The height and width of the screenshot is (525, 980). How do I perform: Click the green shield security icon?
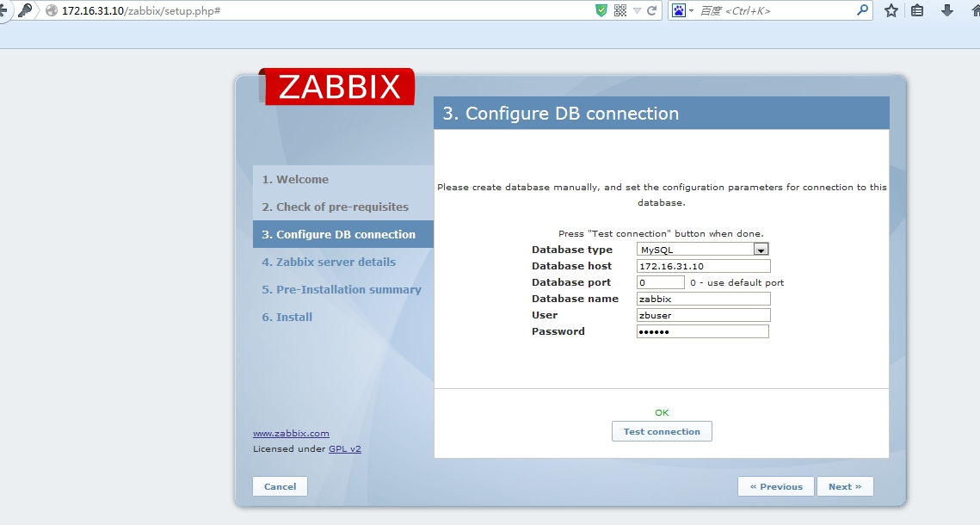coord(601,12)
